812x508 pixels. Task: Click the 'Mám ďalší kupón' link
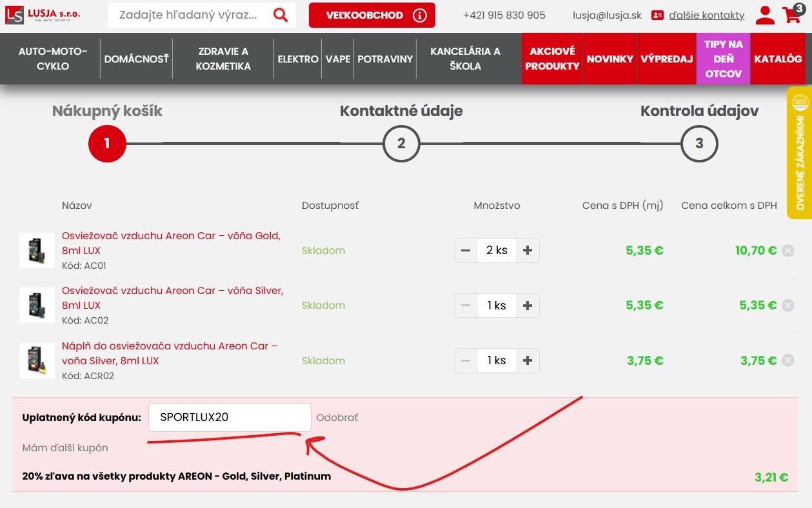[65, 447]
